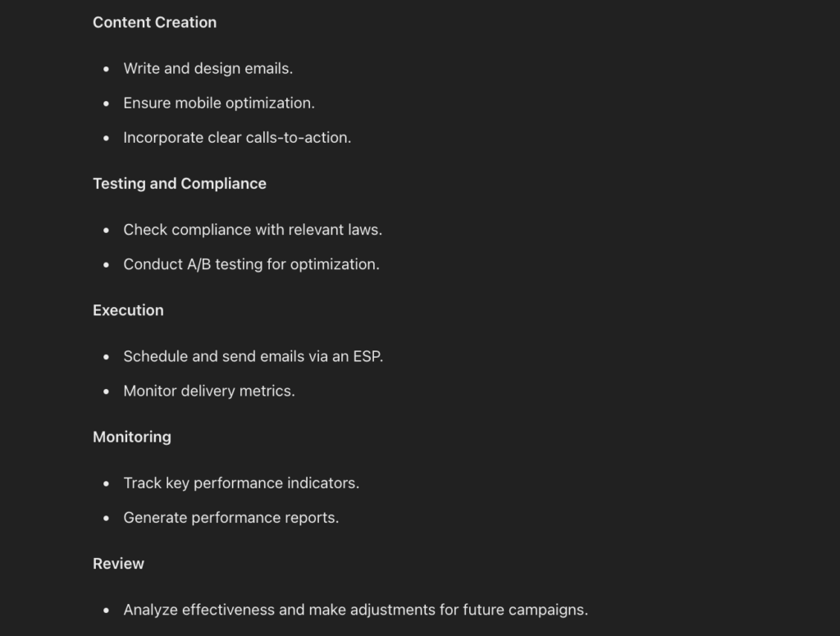Screen dimensions: 840x636
Task: Click the "Monitor delivery metrics" text
Action: coord(208,391)
